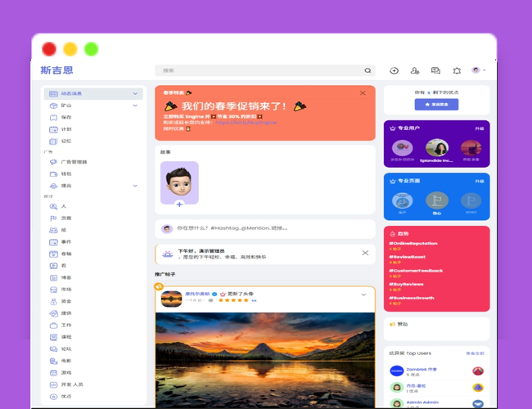Open friend requests icon in header
The height and width of the screenshot is (409, 532).
[415, 70]
